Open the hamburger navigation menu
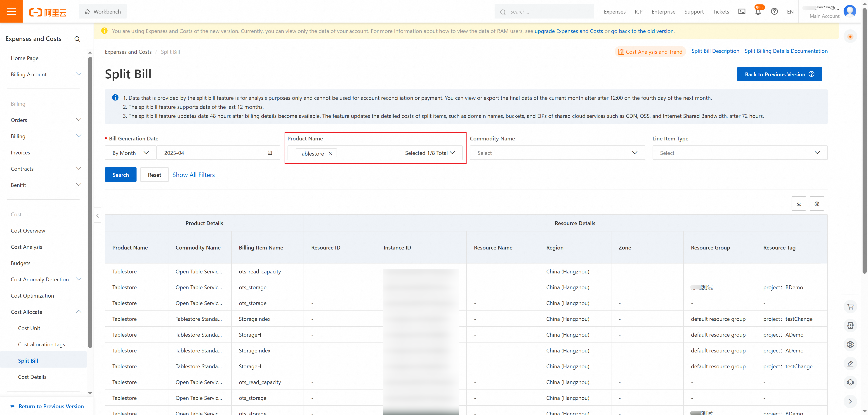This screenshot has width=868, height=415. click(11, 12)
